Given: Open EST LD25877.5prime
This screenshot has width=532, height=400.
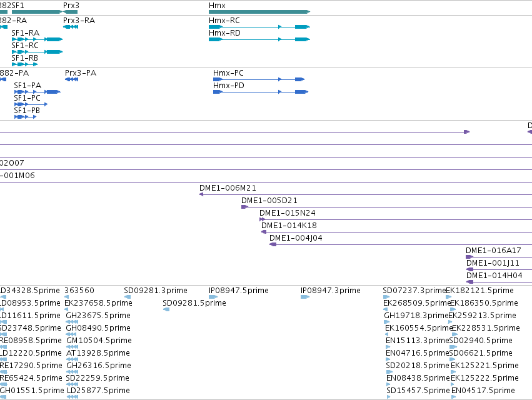Looking at the screenshot, I should click(98, 391).
